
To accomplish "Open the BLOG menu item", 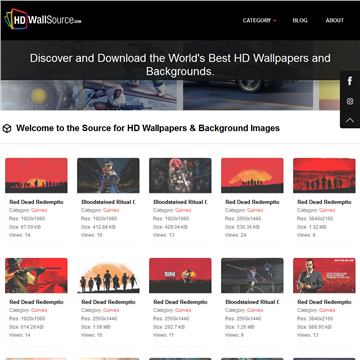I will pos(300,20).
